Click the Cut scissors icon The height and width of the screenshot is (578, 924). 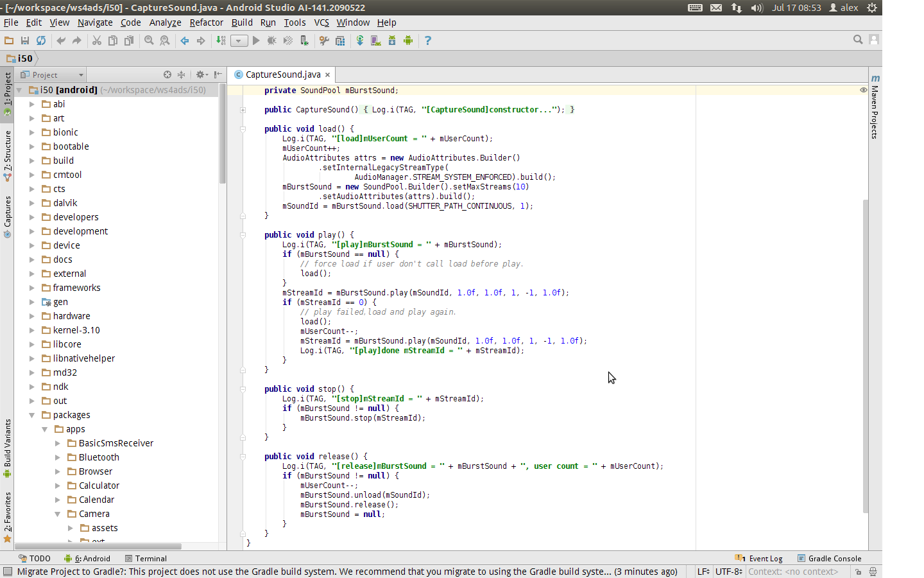coord(97,40)
